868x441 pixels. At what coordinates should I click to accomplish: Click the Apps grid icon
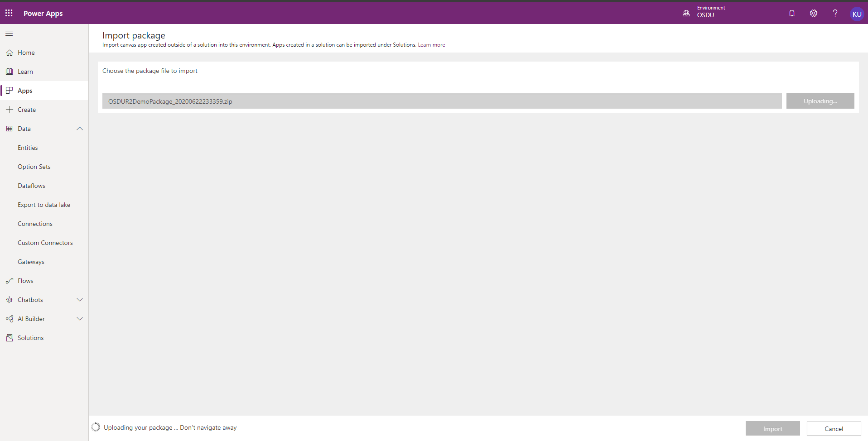pos(10,91)
